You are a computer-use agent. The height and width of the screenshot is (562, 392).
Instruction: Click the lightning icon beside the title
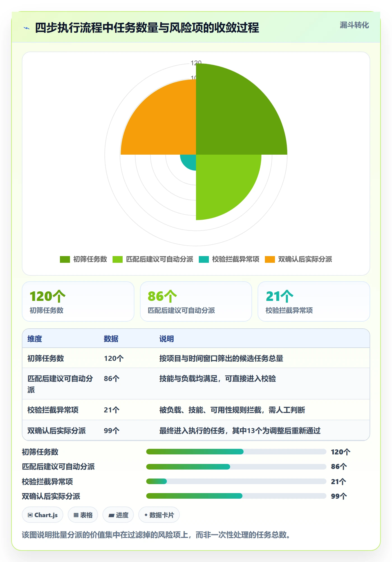(x=27, y=28)
